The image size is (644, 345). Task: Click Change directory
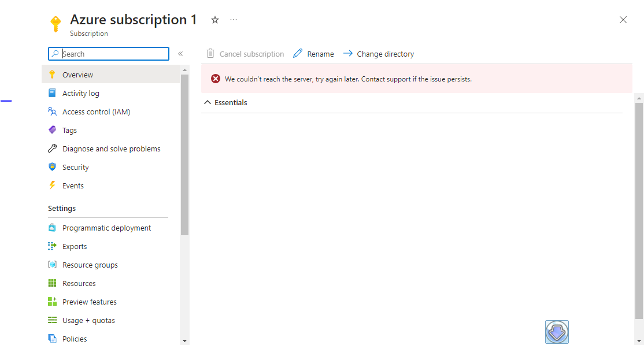[x=379, y=53]
